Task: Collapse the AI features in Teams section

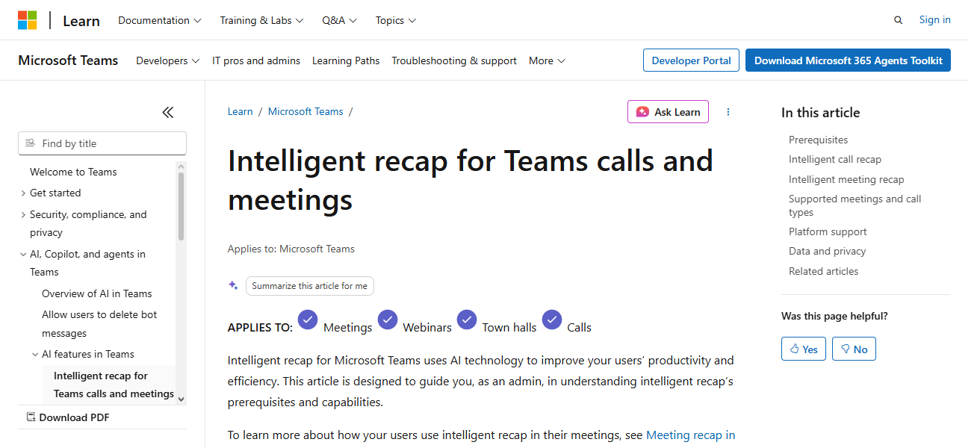Action: (x=34, y=353)
